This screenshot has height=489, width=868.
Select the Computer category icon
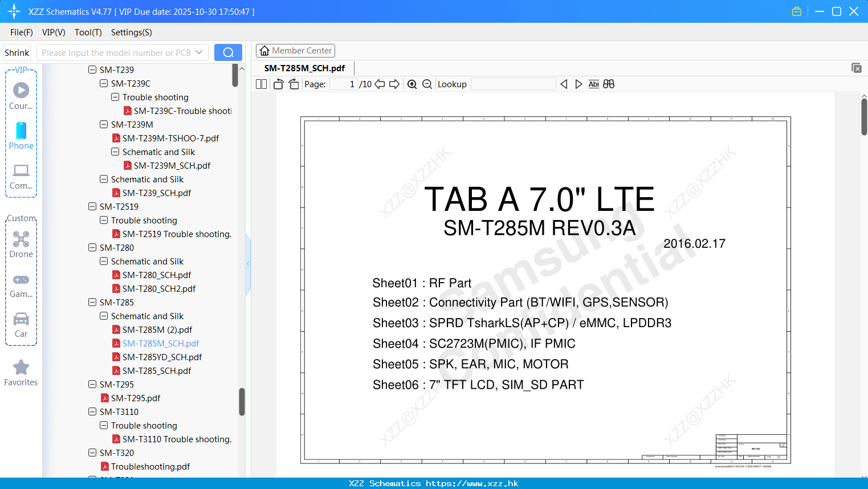coord(21,176)
